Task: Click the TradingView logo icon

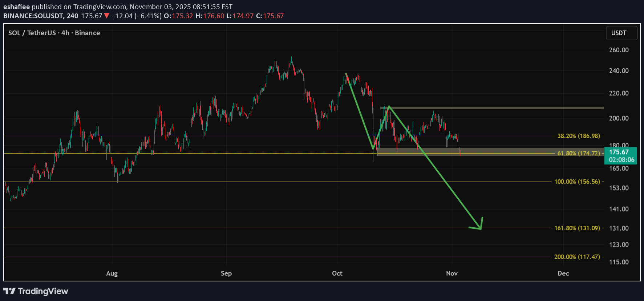Action: click(9, 291)
